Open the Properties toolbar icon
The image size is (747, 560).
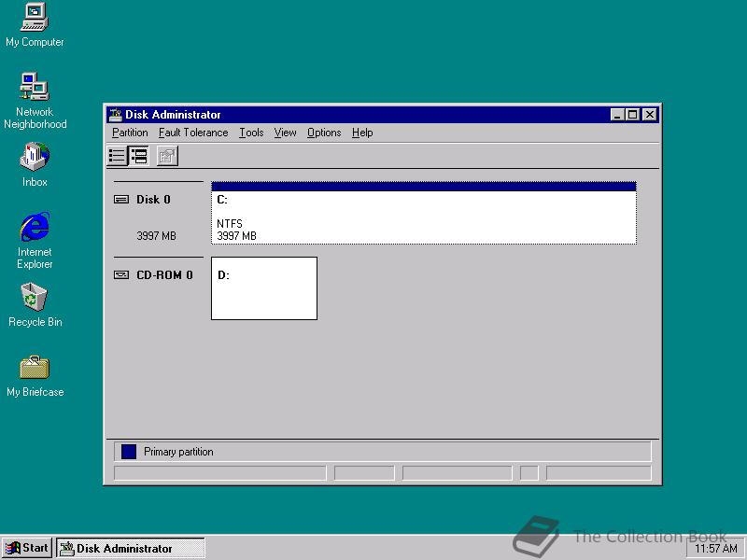167,156
